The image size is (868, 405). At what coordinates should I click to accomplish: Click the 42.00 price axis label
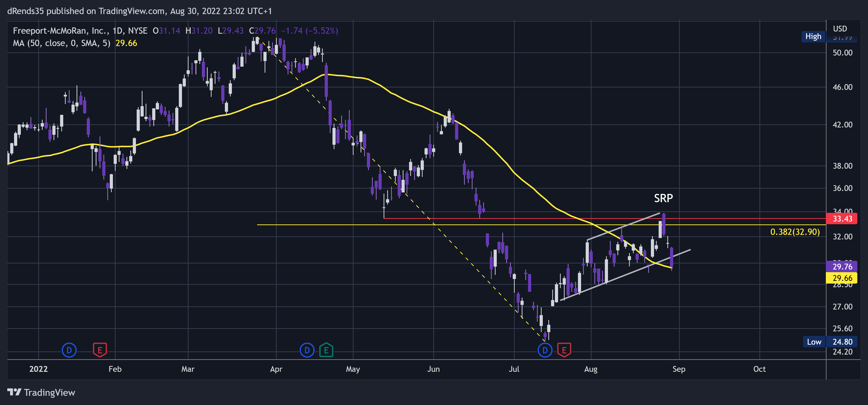[842, 125]
